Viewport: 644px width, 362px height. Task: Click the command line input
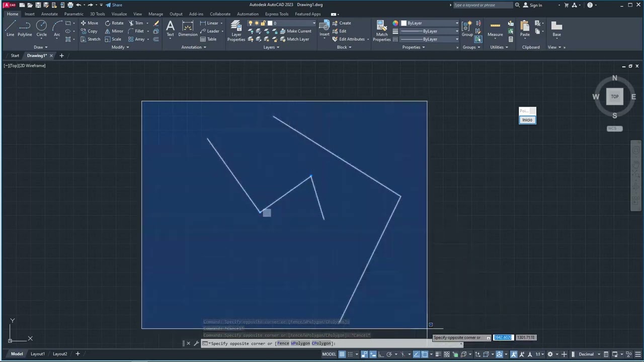pyautogui.click(x=332, y=343)
